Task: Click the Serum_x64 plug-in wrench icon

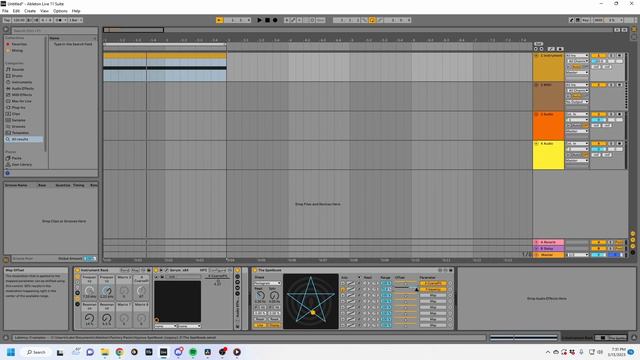Action: pos(167,270)
